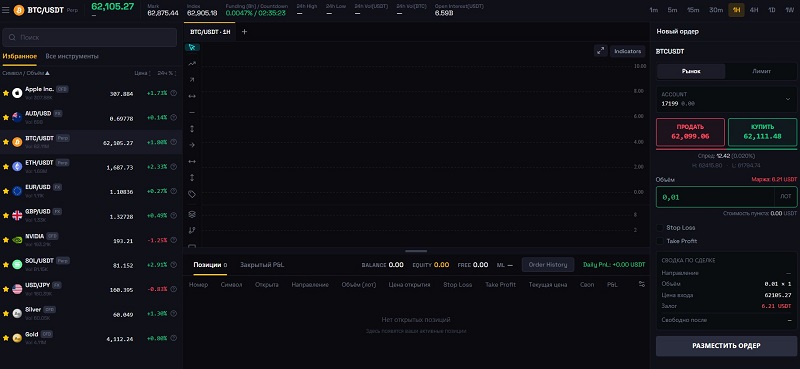
Task: Select the BTC/USDT · 1H chart tab
Action: pos(210,32)
